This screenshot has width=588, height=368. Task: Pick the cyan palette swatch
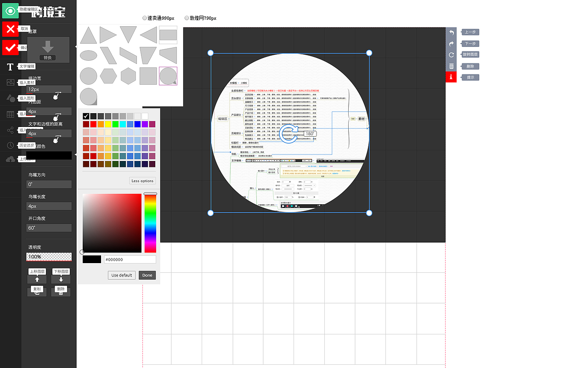[x=123, y=124]
